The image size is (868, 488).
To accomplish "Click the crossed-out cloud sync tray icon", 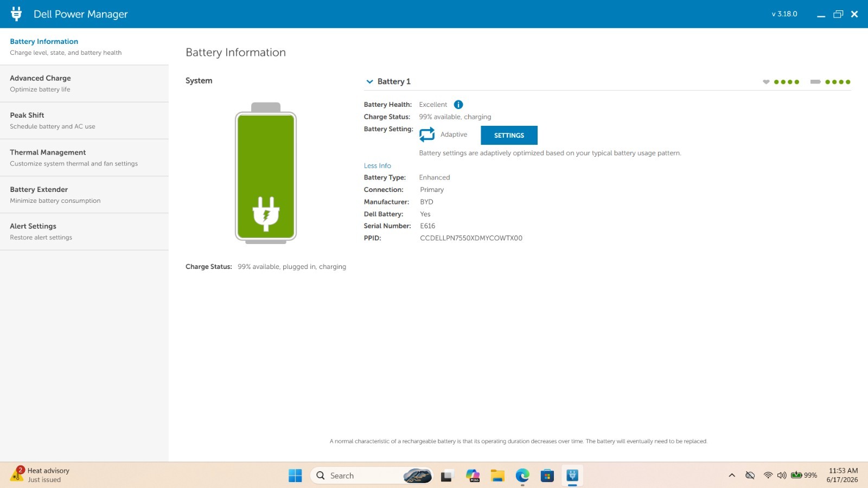I will (750, 476).
